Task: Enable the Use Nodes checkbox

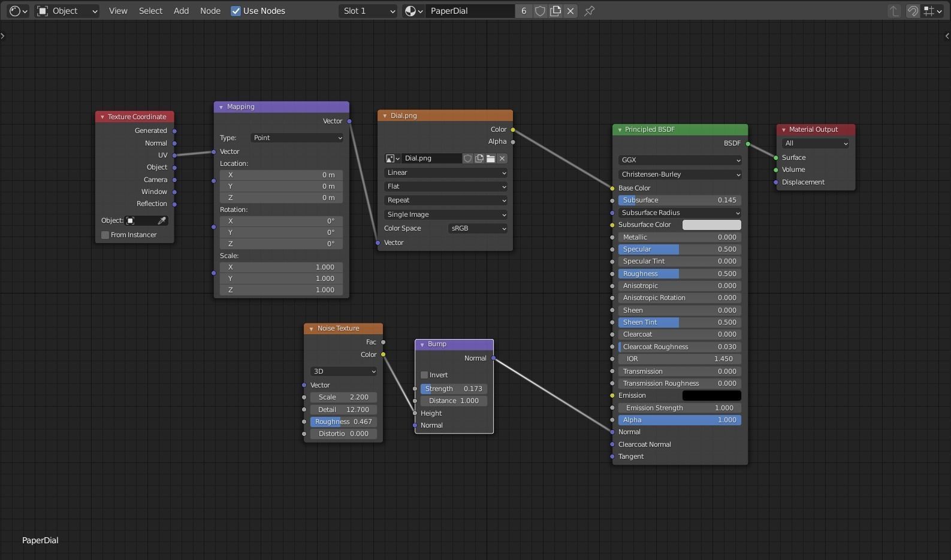Action: pos(236,11)
